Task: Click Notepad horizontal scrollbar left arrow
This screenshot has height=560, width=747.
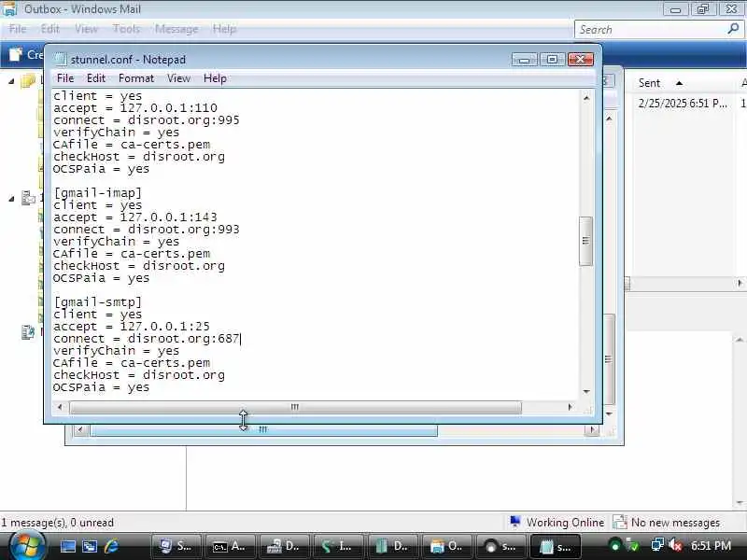Action: (60, 407)
